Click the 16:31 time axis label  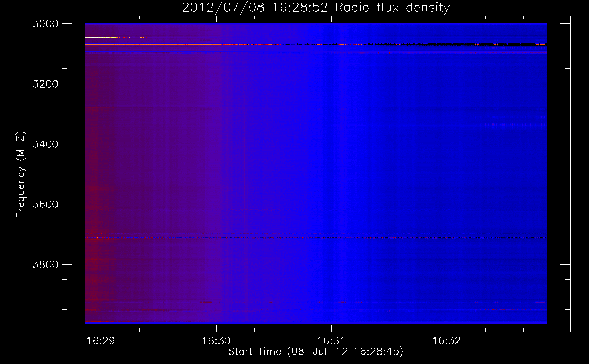pos(331,341)
